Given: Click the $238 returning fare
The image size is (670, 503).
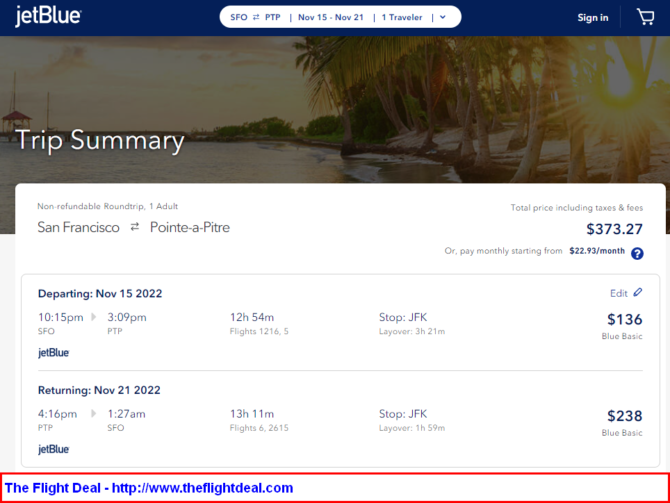Looking at the screenshot, I should [625, 416].
